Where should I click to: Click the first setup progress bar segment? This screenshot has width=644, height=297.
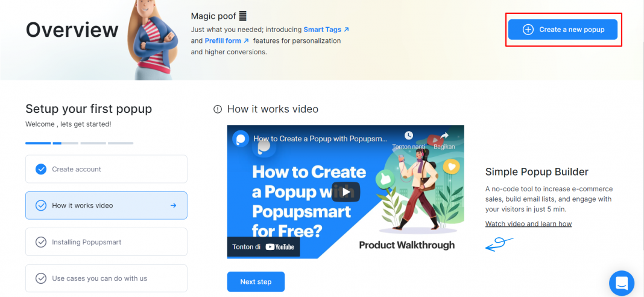click(38, 143)
